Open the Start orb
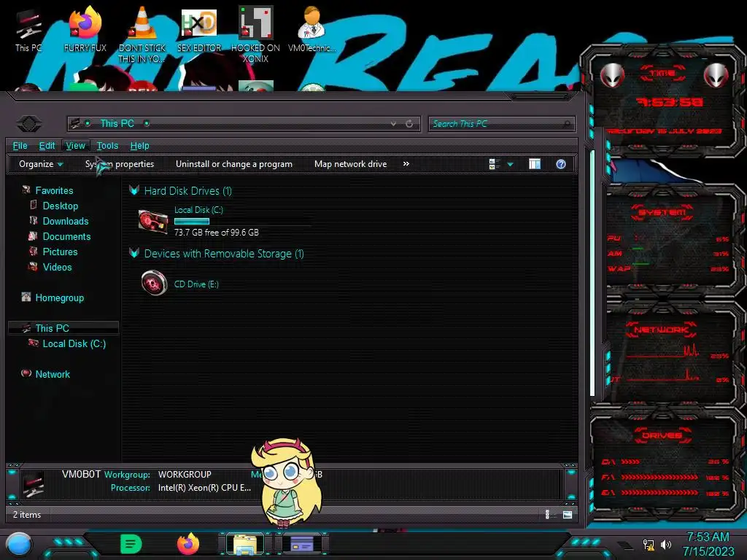 point(20,544)
